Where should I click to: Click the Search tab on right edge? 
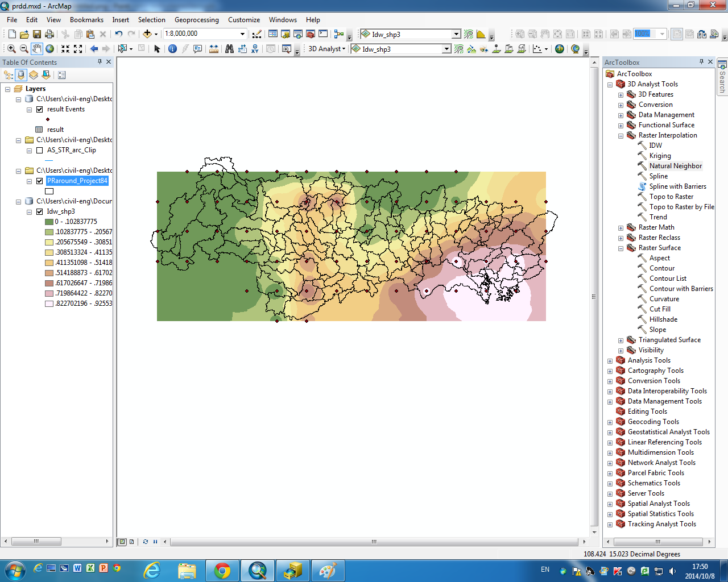(722, 77)
